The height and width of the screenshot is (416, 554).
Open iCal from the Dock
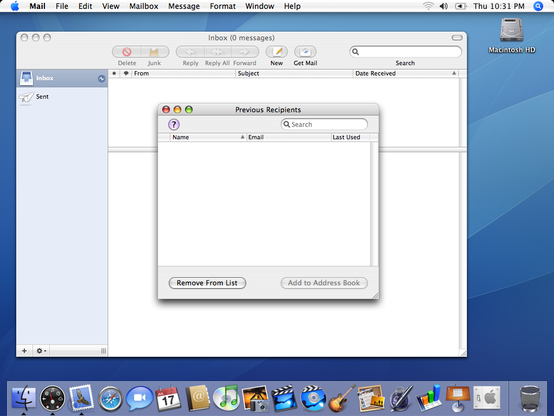coord(168,398)
